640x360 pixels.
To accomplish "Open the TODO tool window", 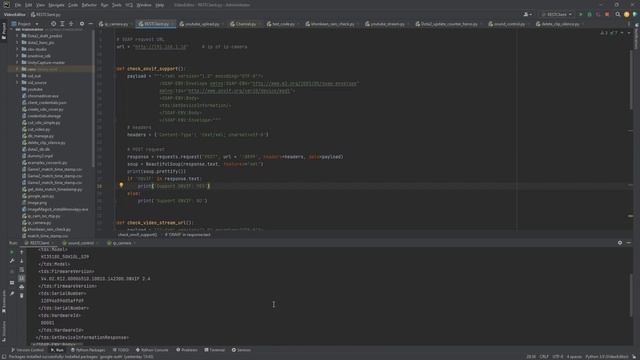I will 121,350.
